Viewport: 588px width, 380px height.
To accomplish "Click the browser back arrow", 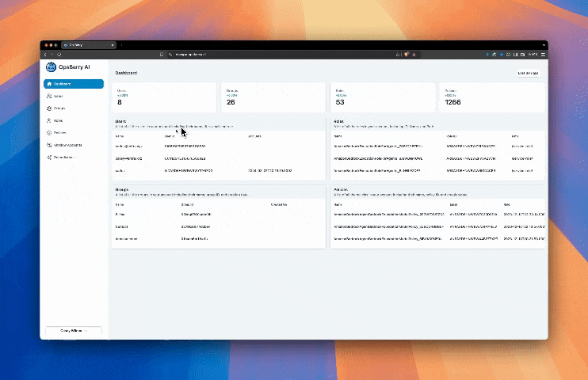I will 45,54.
